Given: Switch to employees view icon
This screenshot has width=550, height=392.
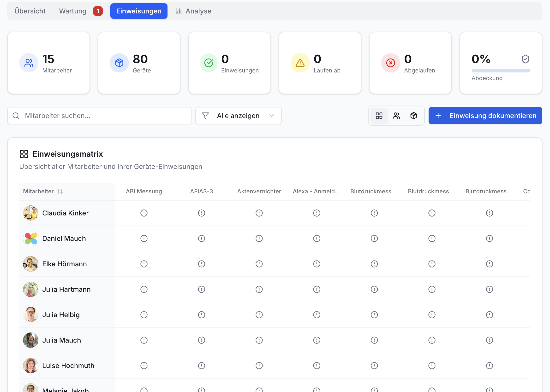Looking at the screenshot, I should (x=396, y=116).
